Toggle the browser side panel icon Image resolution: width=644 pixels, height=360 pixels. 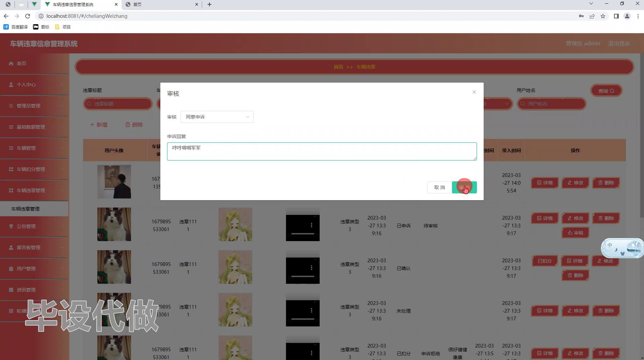click(616, 16)
